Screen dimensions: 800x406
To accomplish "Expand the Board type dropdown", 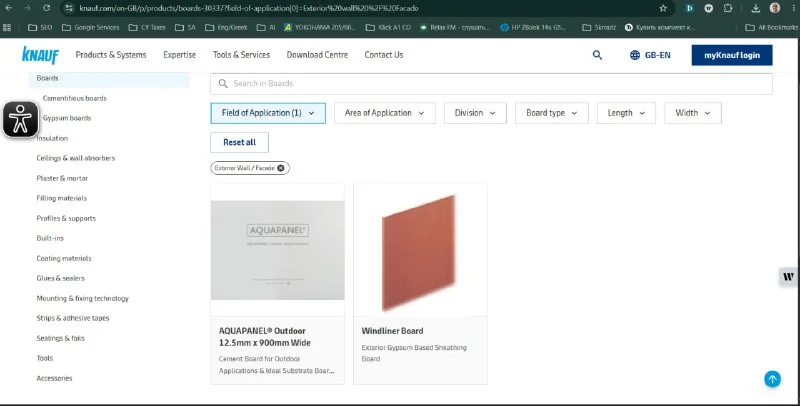I will [552, 113].
